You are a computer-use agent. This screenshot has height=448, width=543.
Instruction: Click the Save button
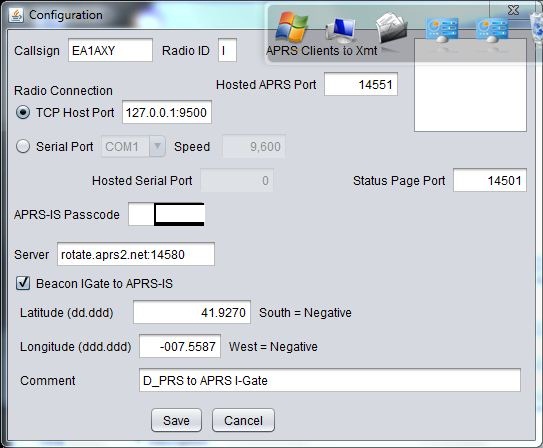pos(176,420)
